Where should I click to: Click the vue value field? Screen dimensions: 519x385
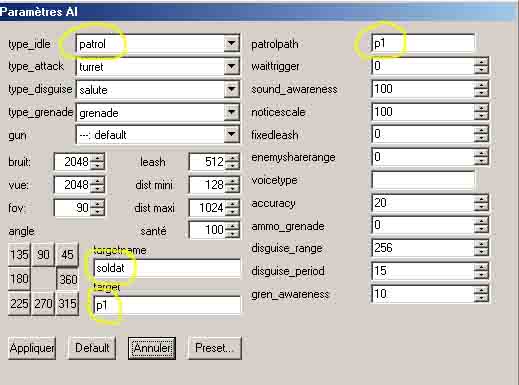[x=72, y=185]
